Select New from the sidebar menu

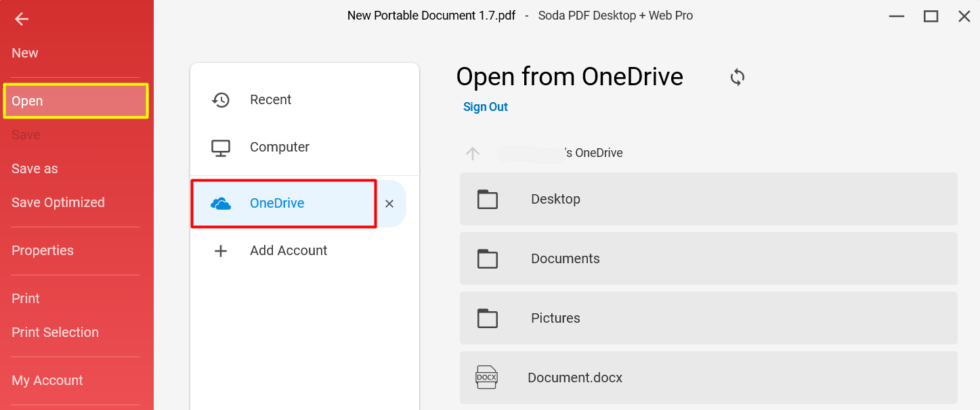(24, 52)
